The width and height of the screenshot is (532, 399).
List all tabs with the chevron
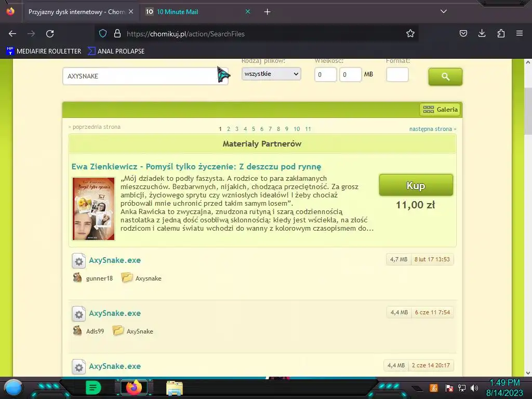click(444, 11)
